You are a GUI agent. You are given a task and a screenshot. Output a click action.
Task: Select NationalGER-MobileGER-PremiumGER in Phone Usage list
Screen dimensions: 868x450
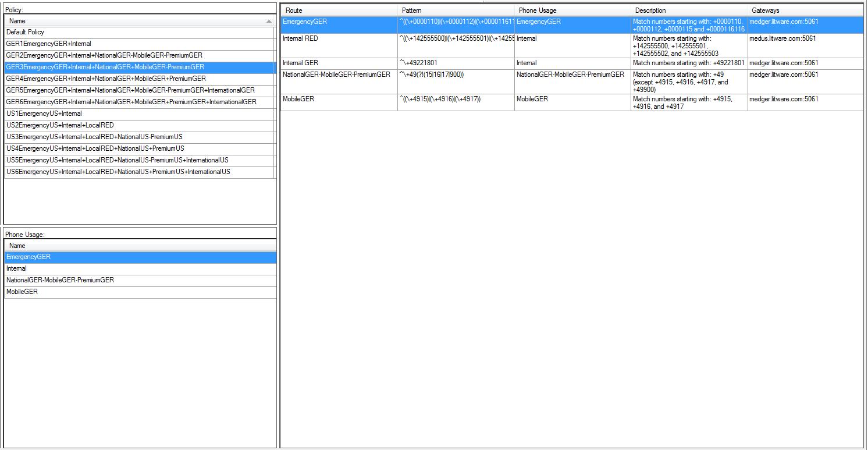click(x=140, y=281)
